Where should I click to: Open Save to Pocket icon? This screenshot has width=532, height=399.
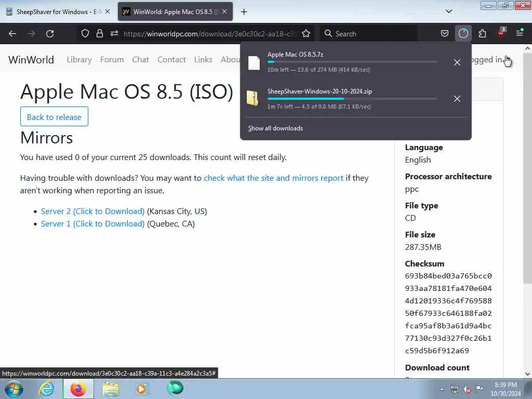(445, 34)
